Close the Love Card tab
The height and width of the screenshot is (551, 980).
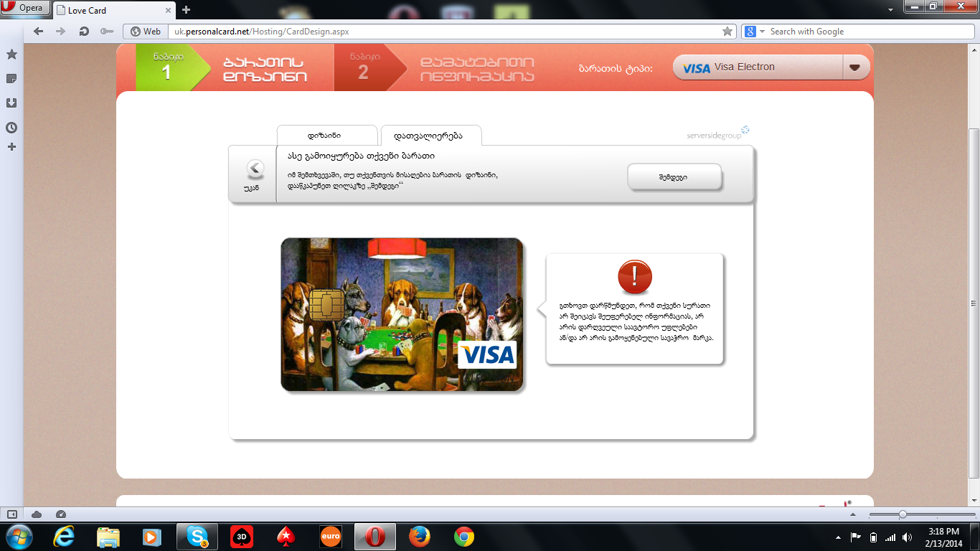tap(167, 10)
